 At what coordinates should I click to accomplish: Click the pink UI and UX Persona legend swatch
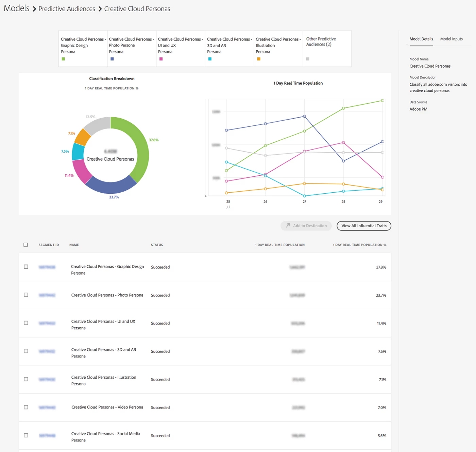(x=161, y=59)
